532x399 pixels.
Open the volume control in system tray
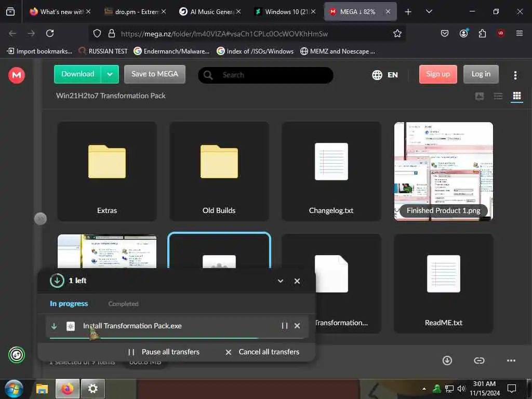(x=461, y=389)
